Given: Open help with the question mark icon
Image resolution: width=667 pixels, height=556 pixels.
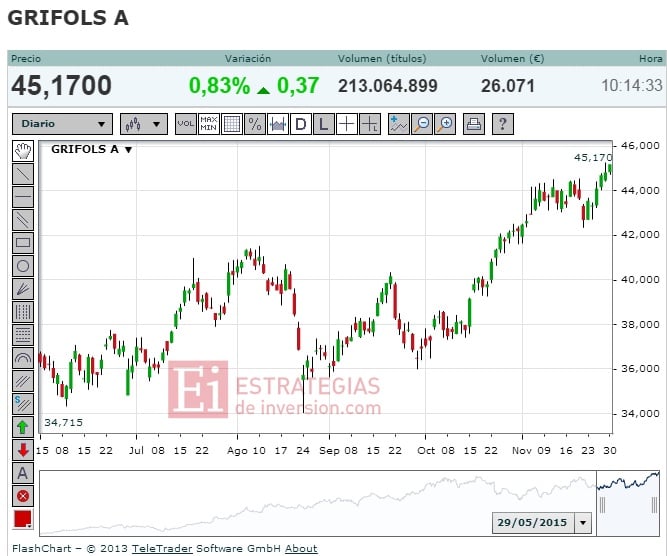Looking at the screenshot, I should point(502,124).
